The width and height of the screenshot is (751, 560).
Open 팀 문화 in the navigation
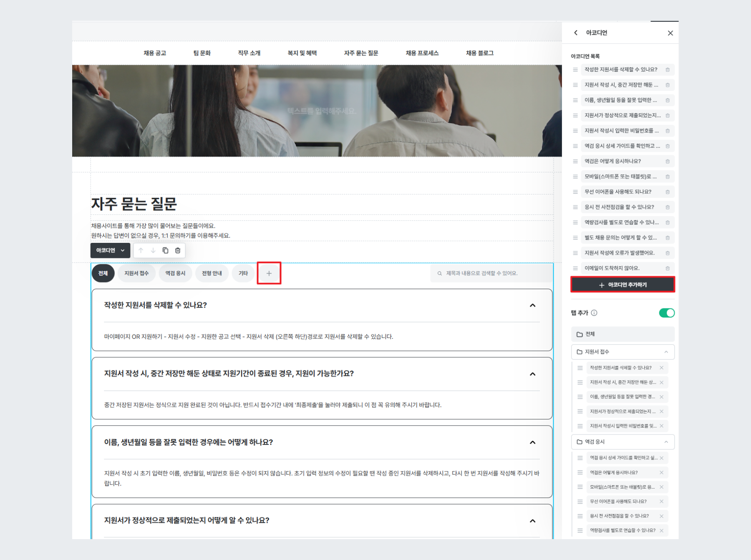202,53
